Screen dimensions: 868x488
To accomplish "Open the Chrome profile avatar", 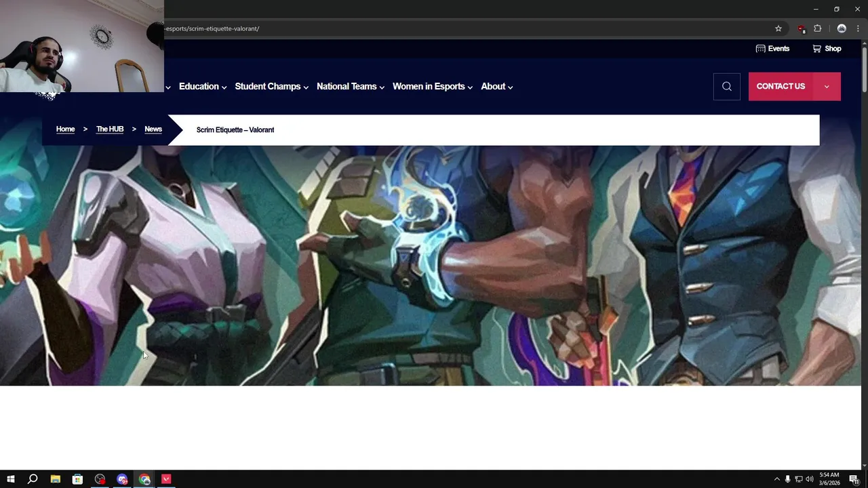I will click(x=842, y=28).
